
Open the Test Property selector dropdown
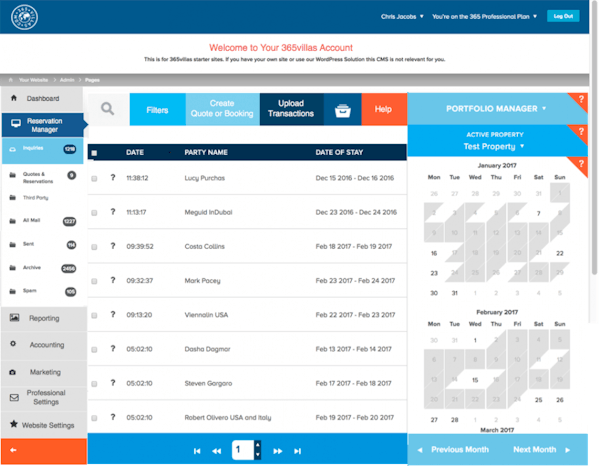point(494,147)
